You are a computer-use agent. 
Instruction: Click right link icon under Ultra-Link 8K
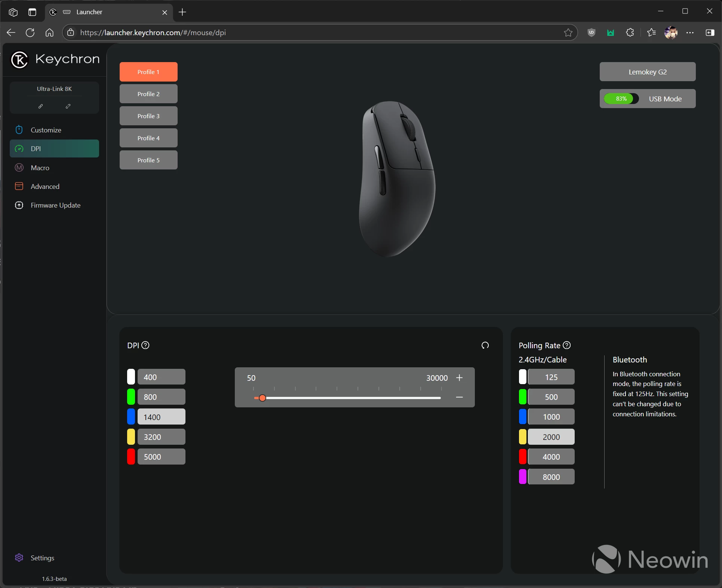click(x=68, y=106)
